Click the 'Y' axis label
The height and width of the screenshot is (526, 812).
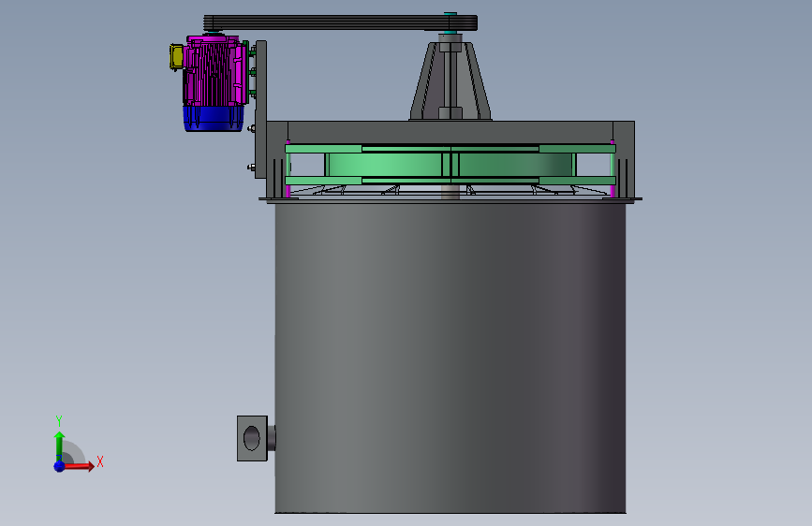click(x=59, y=421)
